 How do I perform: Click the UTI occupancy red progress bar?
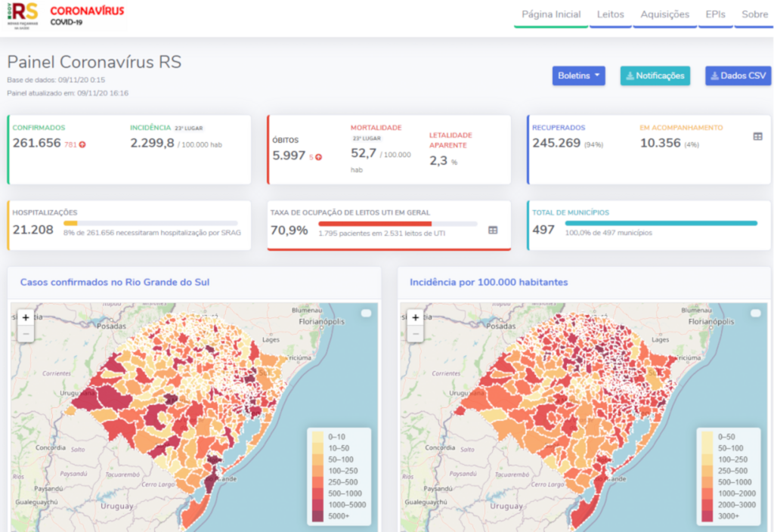coord(375,224)
